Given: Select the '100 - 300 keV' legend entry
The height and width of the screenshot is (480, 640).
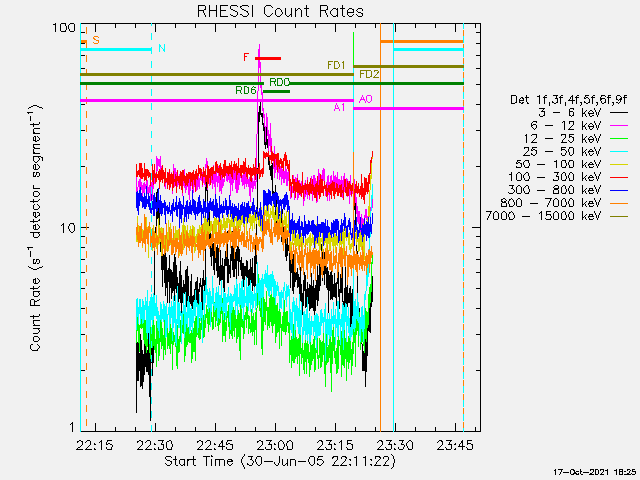Looking at the screenshot, I should pos(568,177).
